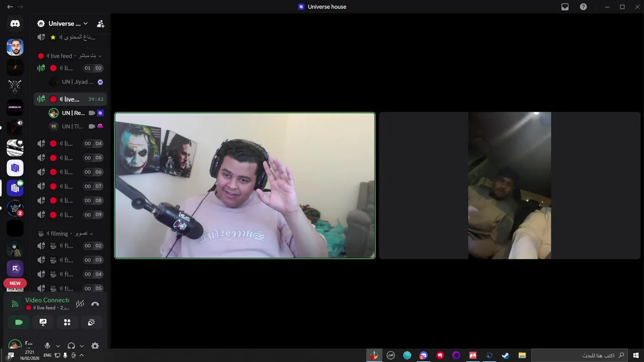Click user UN | TI... in voice list
Screen dimensions: 644x362
76,127
